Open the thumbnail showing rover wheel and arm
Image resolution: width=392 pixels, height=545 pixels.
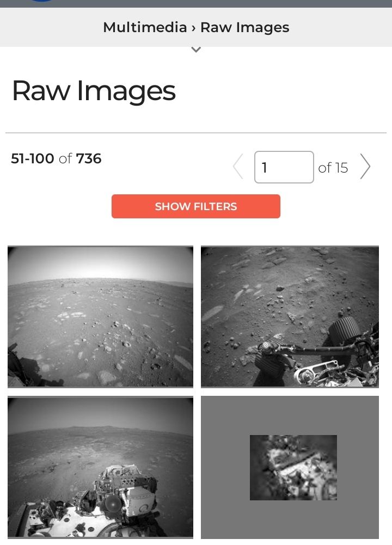pyautogui.click(x=290, y=317)
